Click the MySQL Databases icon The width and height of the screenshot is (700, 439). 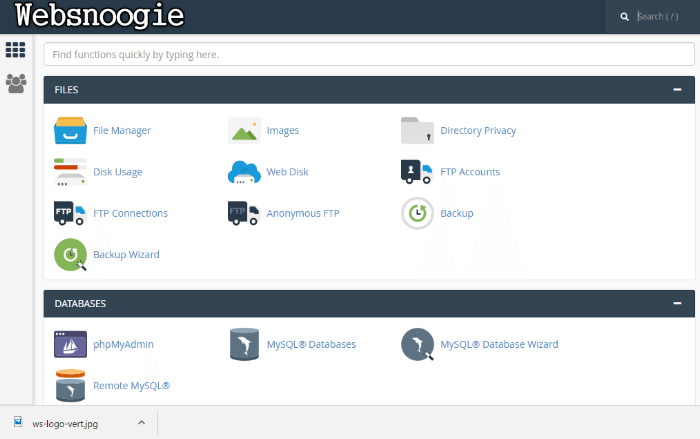pyautogui.click(x=244, y=344)
